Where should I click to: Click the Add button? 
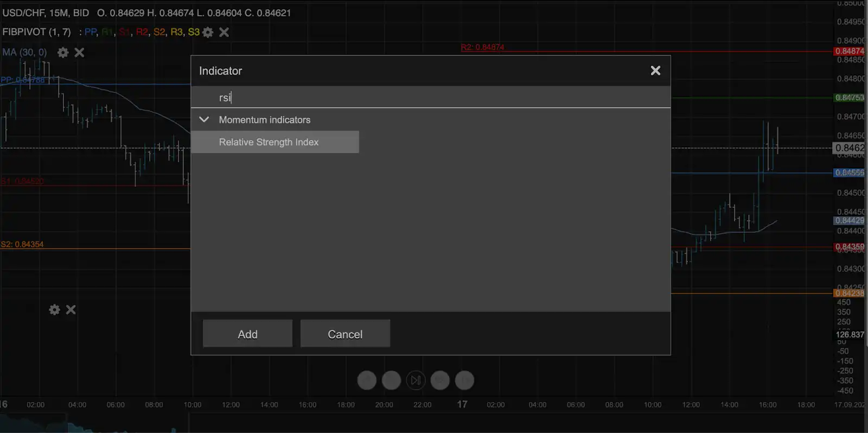pyautogui.click(x=247, y=334)
